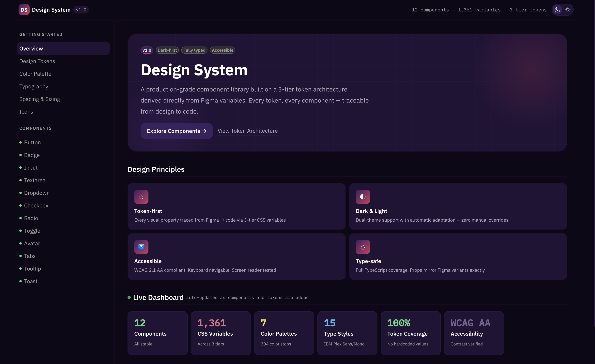Select Textarea in the components list
Viewport: 595px width, 364px height.
[63, 180]
